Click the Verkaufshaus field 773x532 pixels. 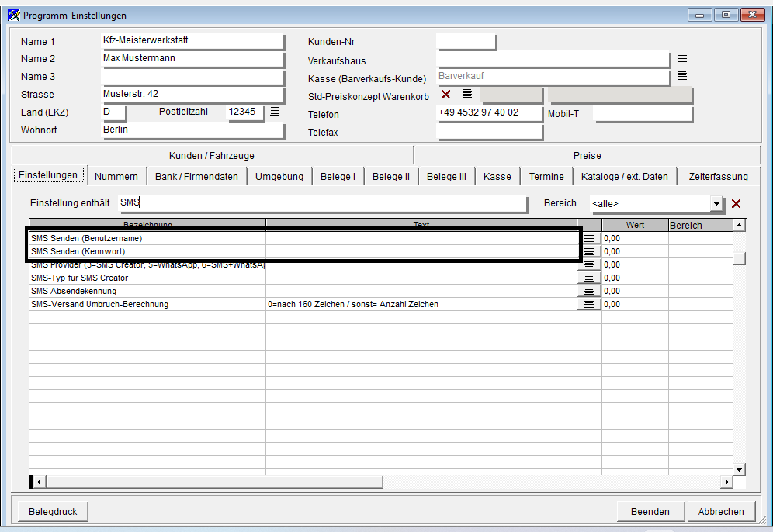pyautogui.click(x=553, y=59)
